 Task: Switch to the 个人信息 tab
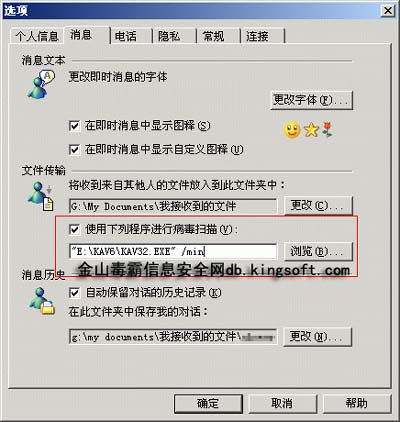pos(37,36)
